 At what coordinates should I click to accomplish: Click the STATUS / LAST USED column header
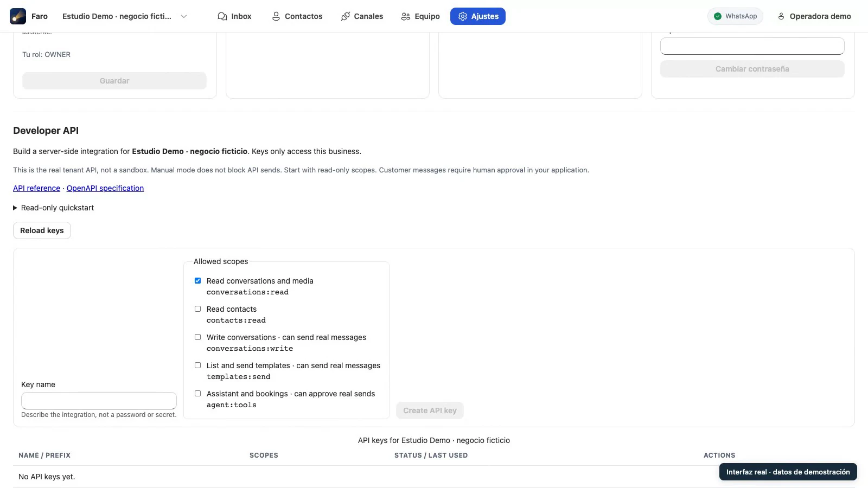pos(431,455)
